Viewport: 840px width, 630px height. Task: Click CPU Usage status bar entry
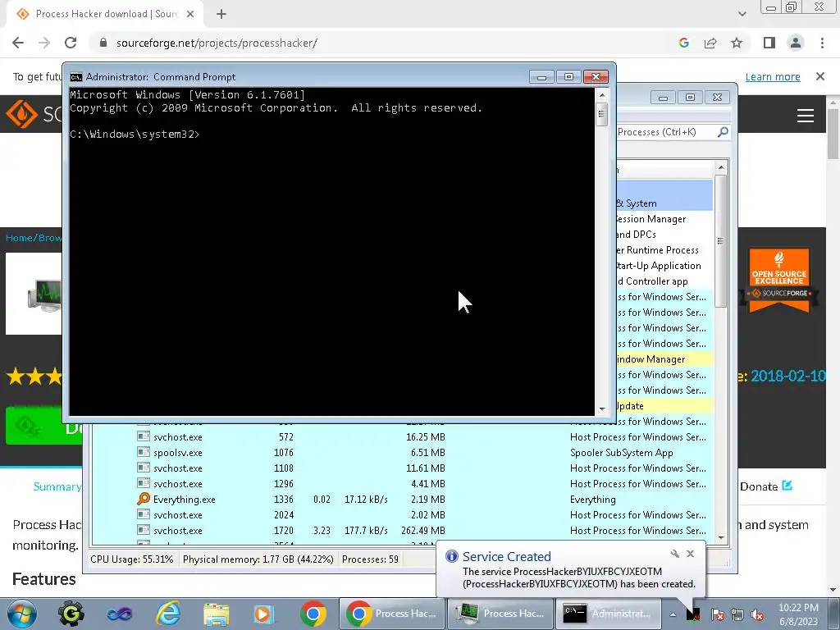click(132, 559)
